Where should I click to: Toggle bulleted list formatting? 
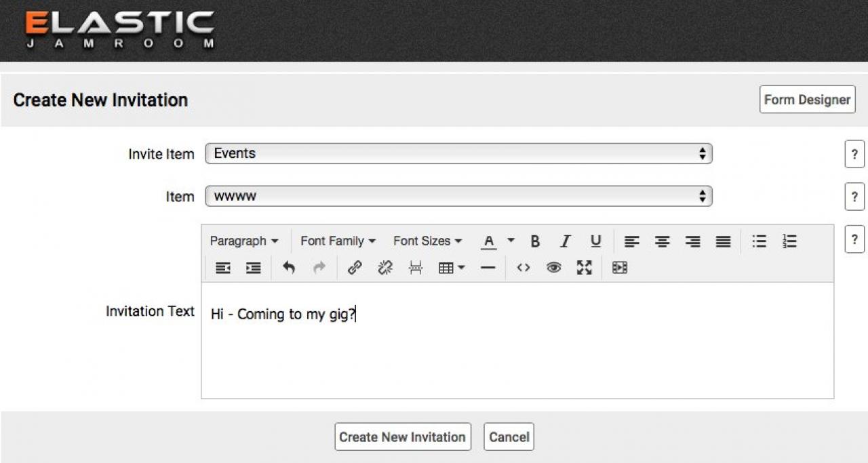click(x=759, y=241)
